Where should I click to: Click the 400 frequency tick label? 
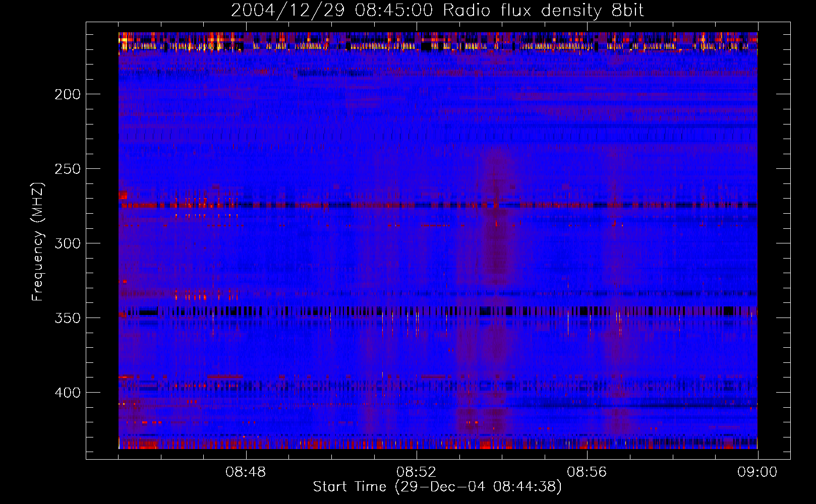click(68, 393)
